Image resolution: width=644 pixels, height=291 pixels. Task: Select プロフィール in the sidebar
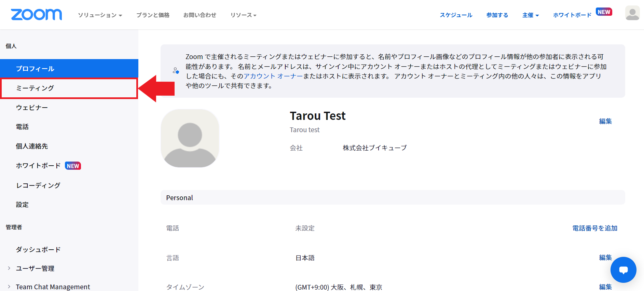coord(69,69)
